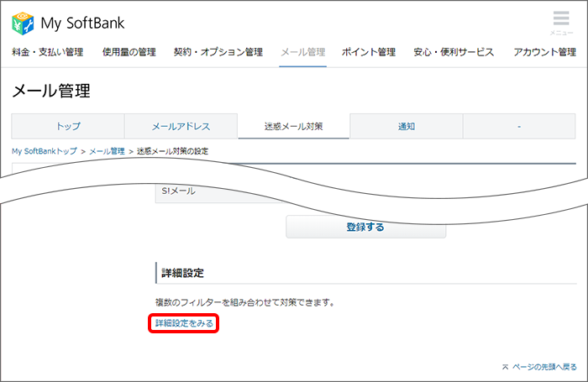Screen dimensions: 588x382
Task: Click メール管理 breadcrumb link
Action: pos(107,151)
